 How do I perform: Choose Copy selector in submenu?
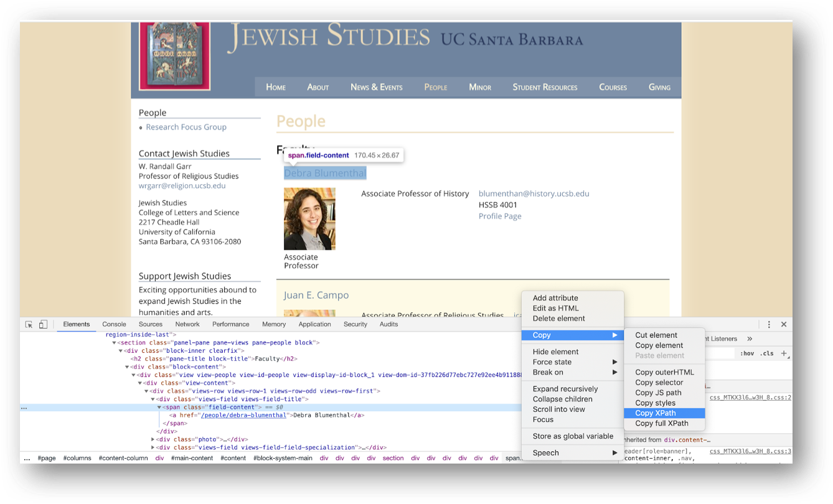664,383
